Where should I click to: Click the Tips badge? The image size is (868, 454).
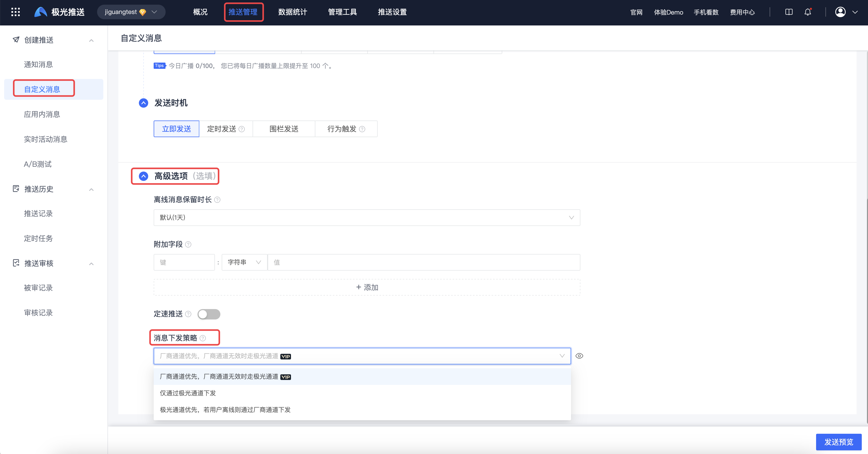tap(160, 66)
